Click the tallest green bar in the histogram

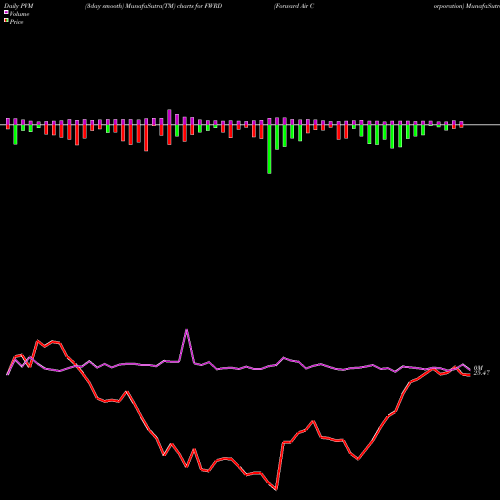click(269, 149)
